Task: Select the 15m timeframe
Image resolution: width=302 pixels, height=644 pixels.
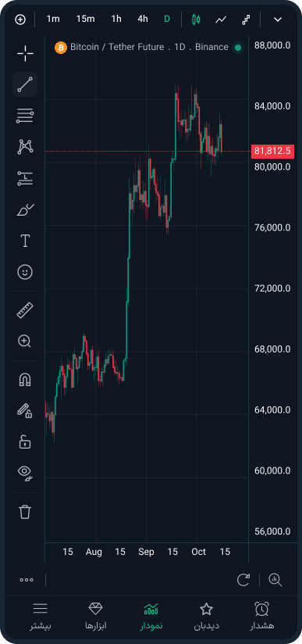Action: [x=85, y=19]
